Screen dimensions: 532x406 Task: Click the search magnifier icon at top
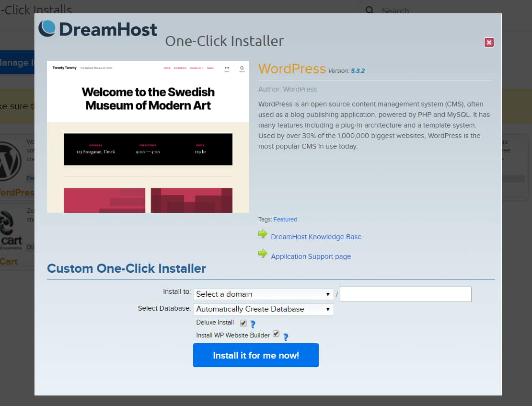click(370, 10)
